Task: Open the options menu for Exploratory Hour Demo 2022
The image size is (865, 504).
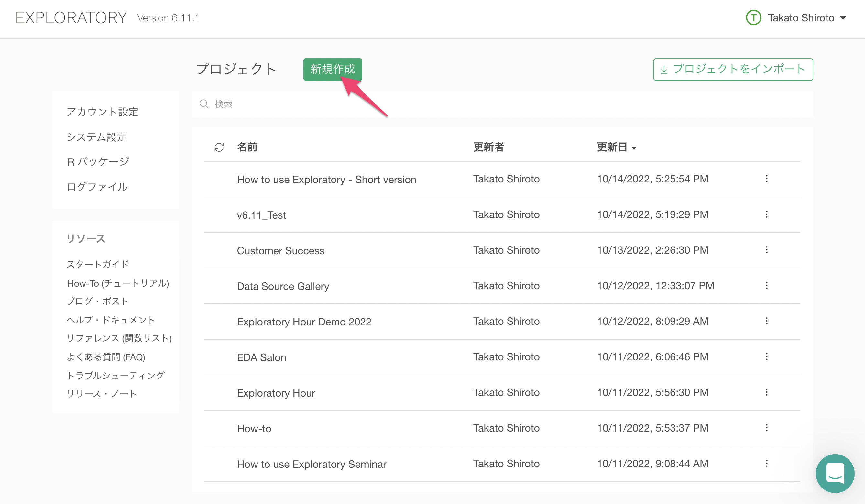Action: tap(766, 321)
